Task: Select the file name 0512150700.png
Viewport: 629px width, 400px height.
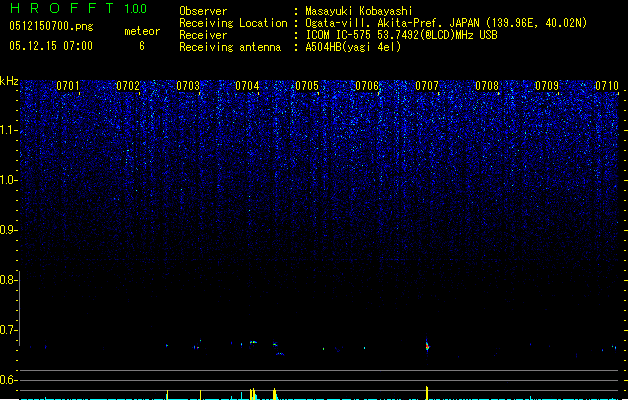Action: tap(51, 26)
